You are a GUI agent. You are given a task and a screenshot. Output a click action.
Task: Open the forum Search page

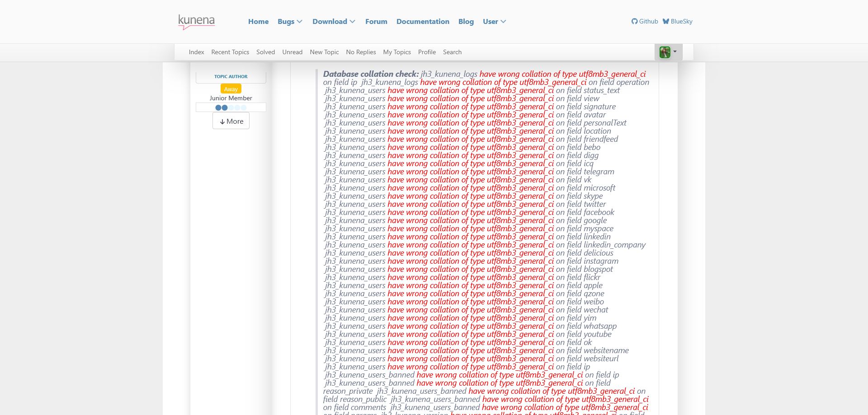tap(452, 52)
